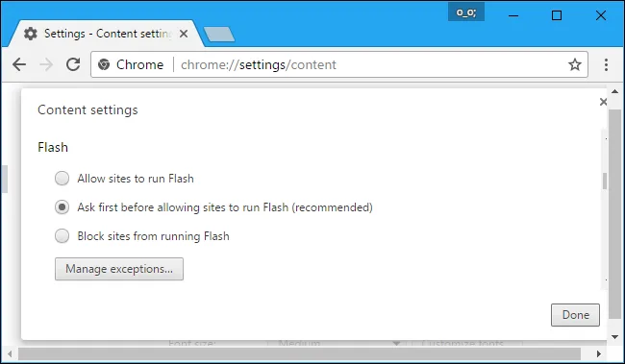Open the o_o; profile button
625x364 pixels.
point(466,12)
